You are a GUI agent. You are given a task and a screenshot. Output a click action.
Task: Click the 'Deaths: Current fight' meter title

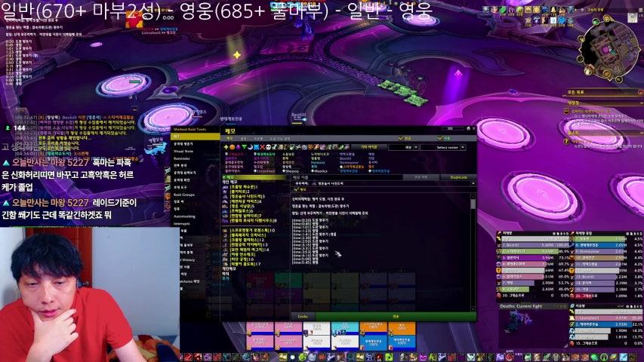click(521, 306)
